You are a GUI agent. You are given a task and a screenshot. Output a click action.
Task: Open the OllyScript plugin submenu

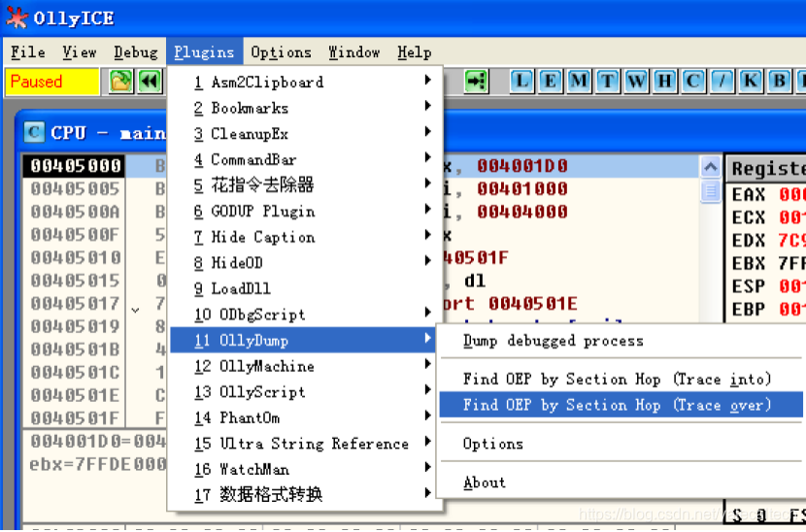[305, 391]
